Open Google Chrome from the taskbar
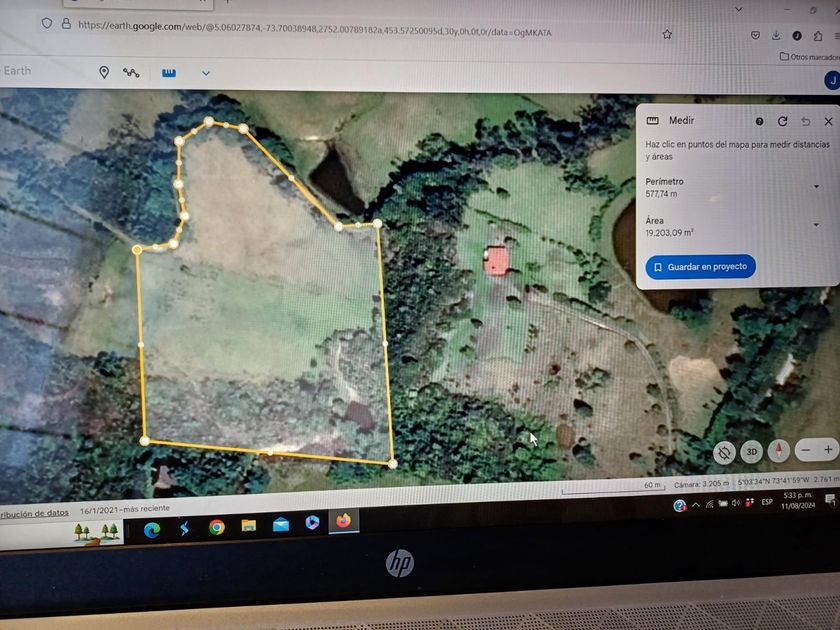The height and width of the screenshot is (630, 840). tap(216, 528)
